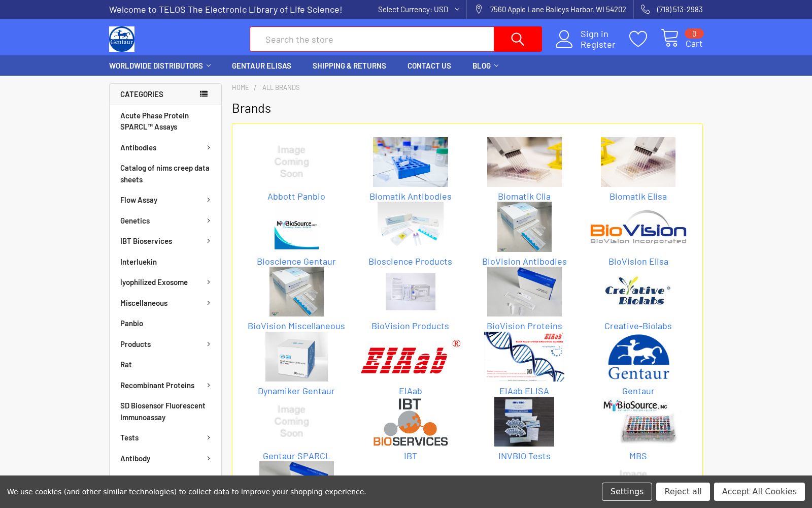Expand the Flow Assay category chevron
This screenshot has width=812, height=508.
point(209,200)
